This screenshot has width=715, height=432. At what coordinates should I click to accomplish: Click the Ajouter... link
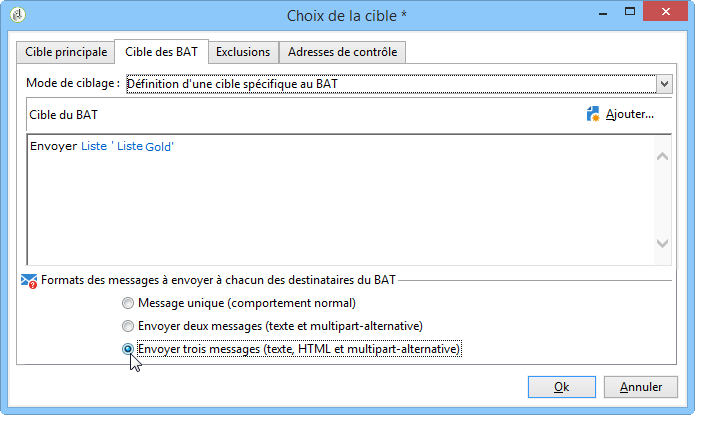[x=630, y=114]
